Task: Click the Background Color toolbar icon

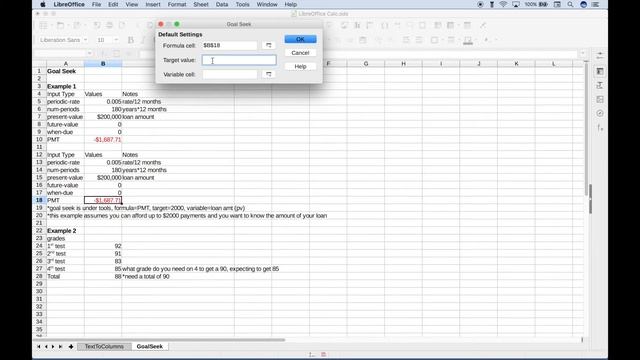Action: pos(468,40)
